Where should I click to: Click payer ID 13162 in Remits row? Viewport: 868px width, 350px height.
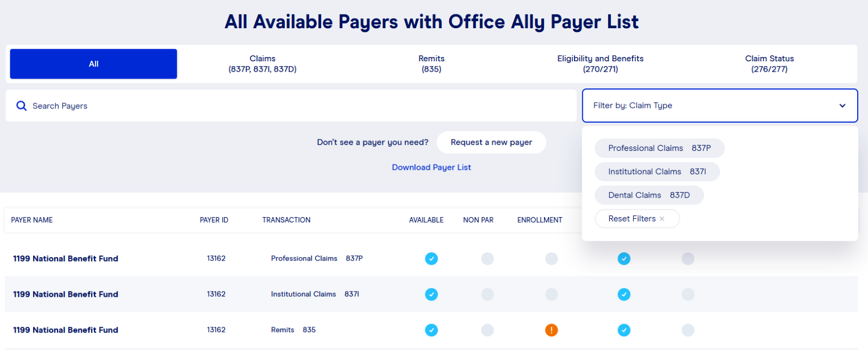pos(216,330)
